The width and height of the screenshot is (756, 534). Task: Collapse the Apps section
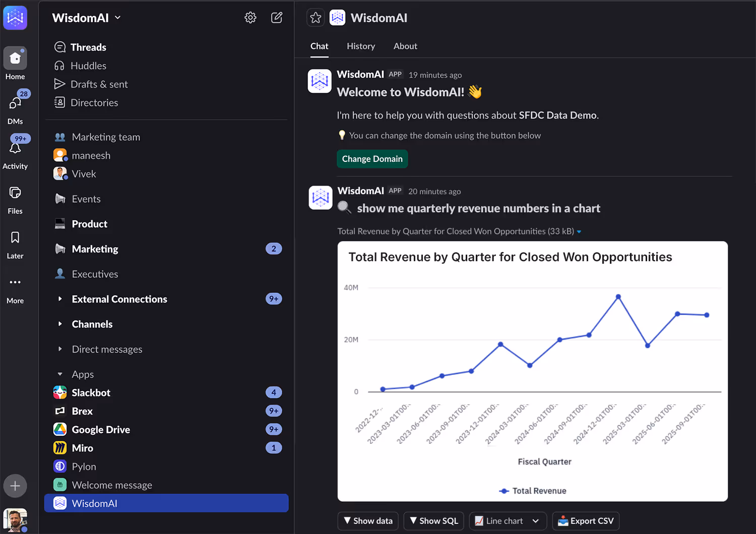pyautogui.click(x=60, y=374)
